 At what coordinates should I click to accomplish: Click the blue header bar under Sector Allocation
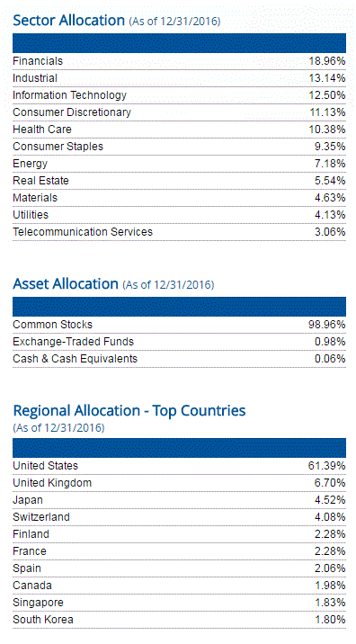pyautogui.click(x=179, y=43)
